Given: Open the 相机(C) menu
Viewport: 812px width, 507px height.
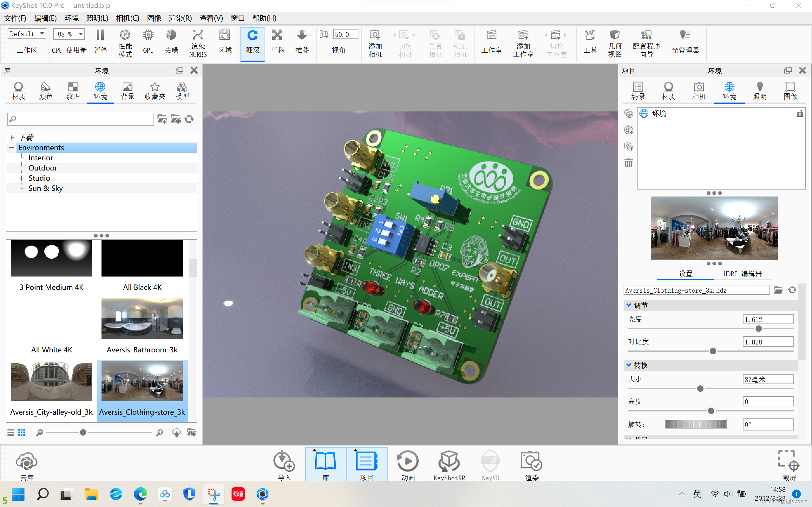Looking at the screenshot, I should click(x=128, y=18).
